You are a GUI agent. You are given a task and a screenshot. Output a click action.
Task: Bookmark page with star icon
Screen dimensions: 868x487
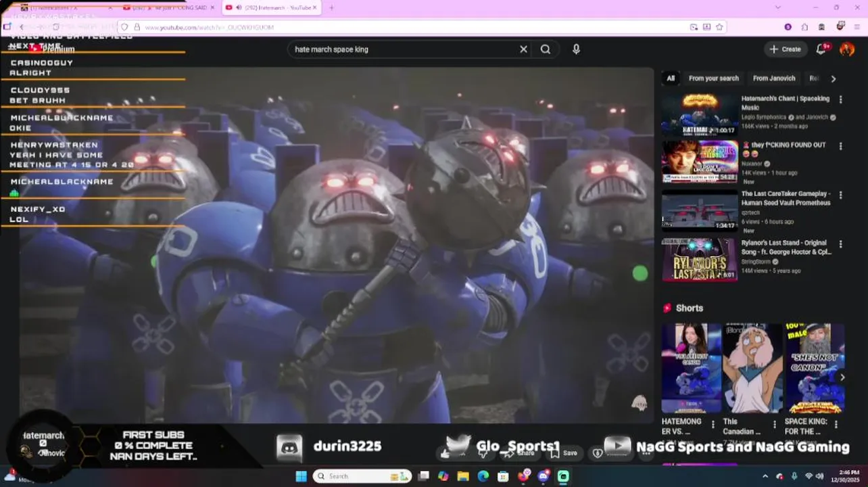(x=719, y=27)
